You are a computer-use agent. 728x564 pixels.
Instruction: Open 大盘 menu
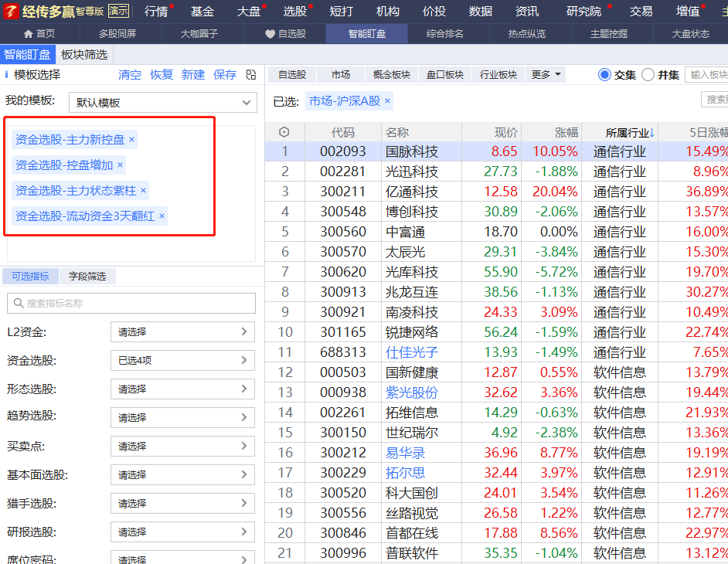click(249, 11)
